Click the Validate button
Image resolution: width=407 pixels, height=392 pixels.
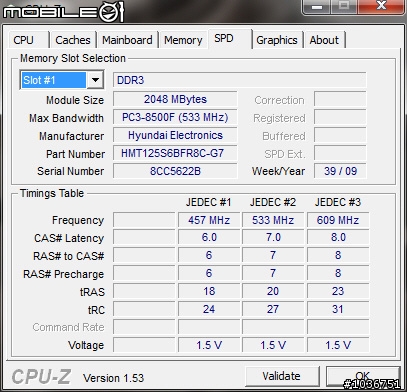[281, 376]
